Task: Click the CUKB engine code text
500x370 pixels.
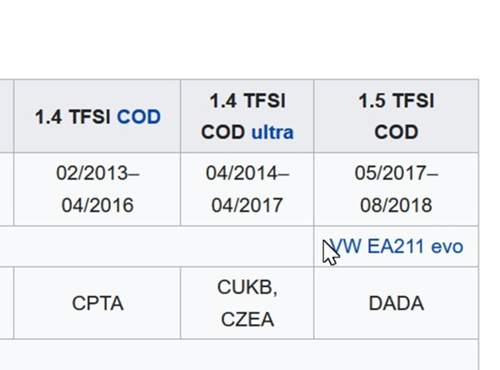Action: pos(245,287)
